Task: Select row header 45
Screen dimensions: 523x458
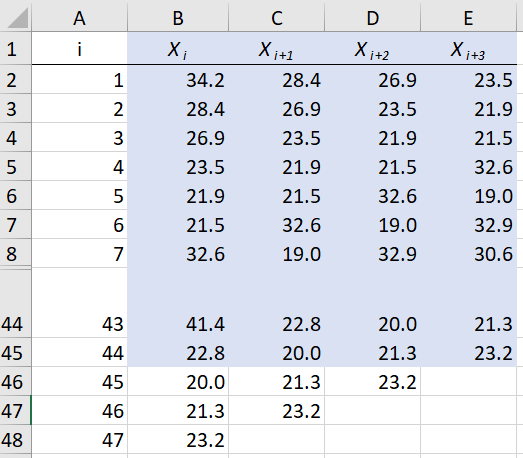Action: [x=16, y=353]
